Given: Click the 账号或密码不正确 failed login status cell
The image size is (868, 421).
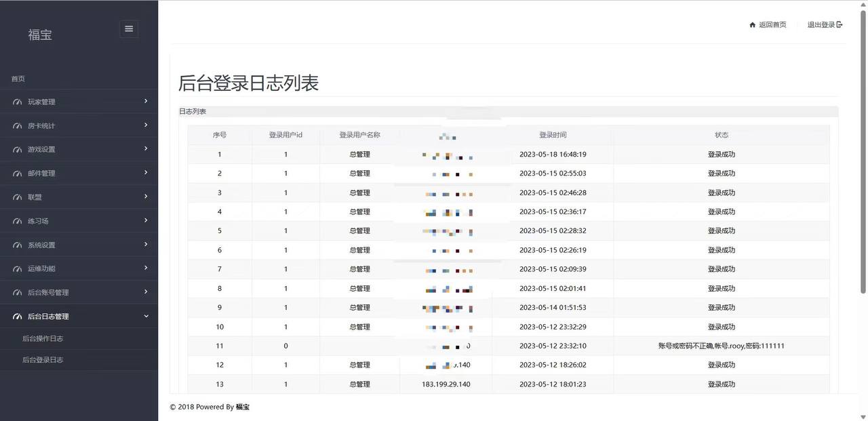Looking at the screenshot, I should point(722,346).
